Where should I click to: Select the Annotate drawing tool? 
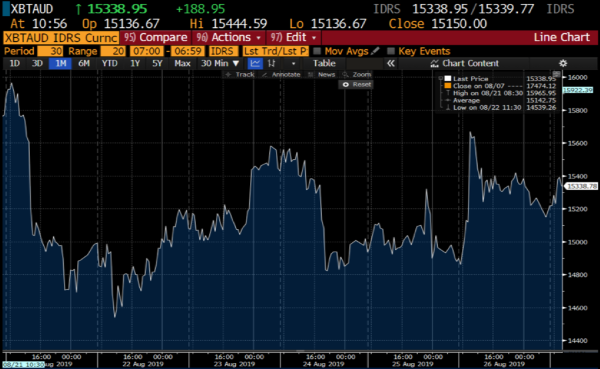(x=281, y=74)
